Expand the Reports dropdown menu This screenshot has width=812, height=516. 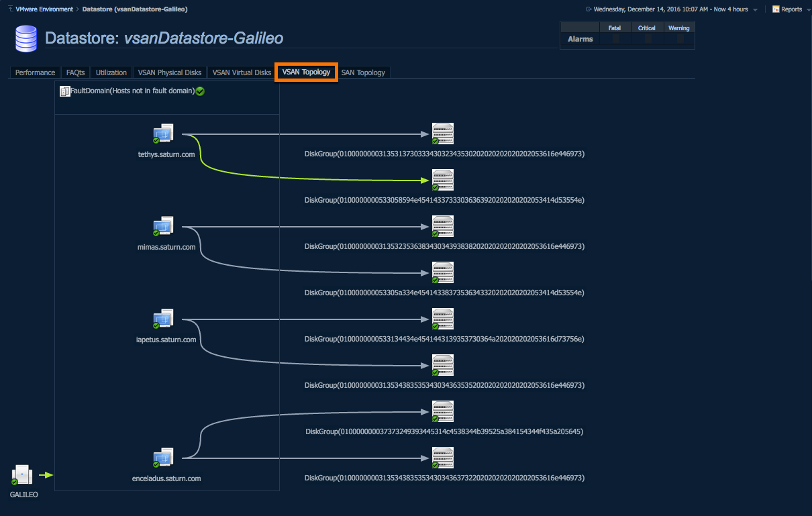click(x=807, y=10)
